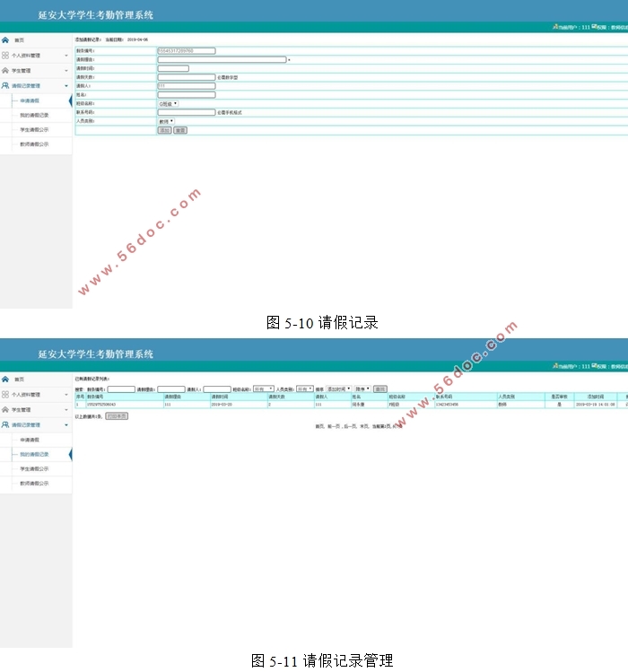Expand 学生管理 arrow in Figure 5-10 sidebar

coord(66,71)
